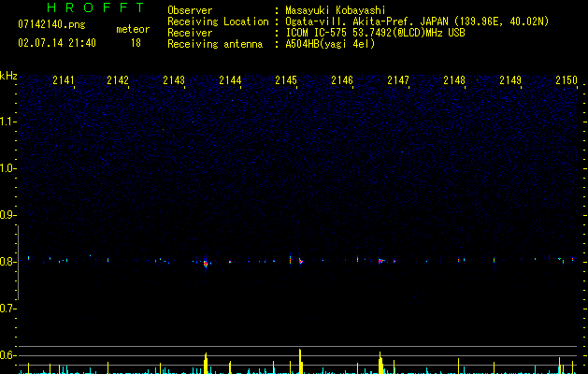The image size is (588, 374).
Task: Click the tallest yellow power spike after 2145
Action: 300,361
